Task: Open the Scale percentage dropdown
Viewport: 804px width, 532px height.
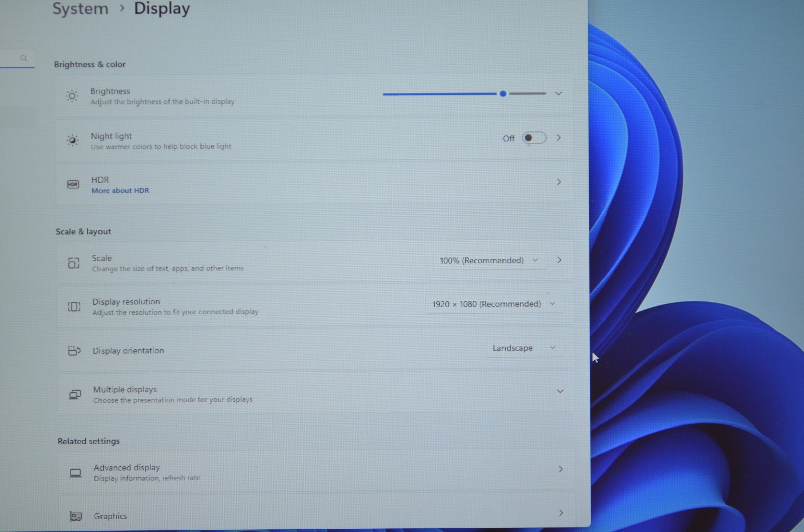Action: [489, 260]
